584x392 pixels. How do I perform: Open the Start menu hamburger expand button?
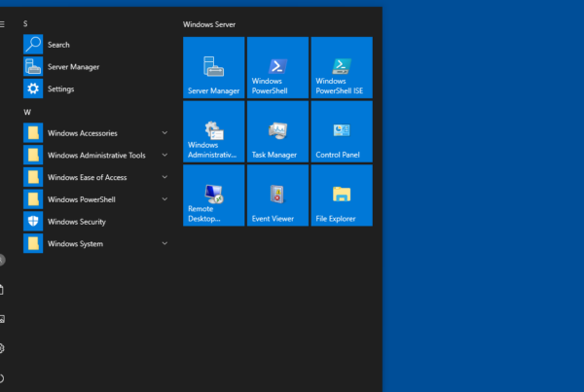tap(2, 24)
